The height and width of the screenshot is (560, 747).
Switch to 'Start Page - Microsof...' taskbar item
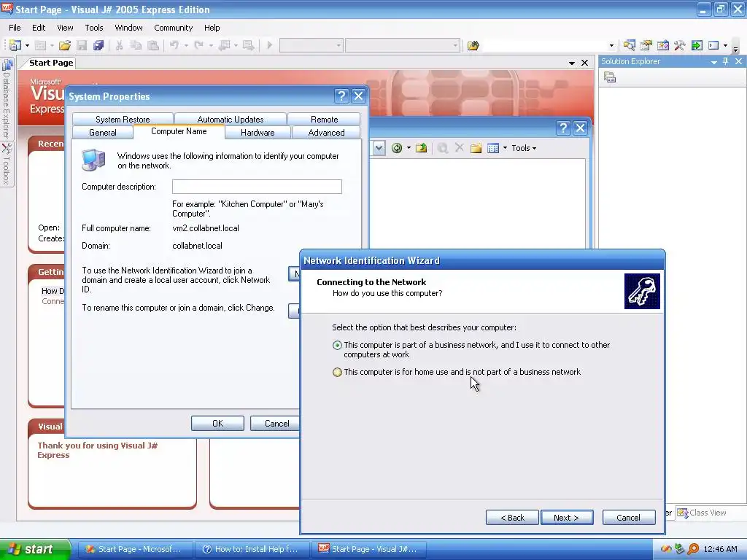pos(136,549)
